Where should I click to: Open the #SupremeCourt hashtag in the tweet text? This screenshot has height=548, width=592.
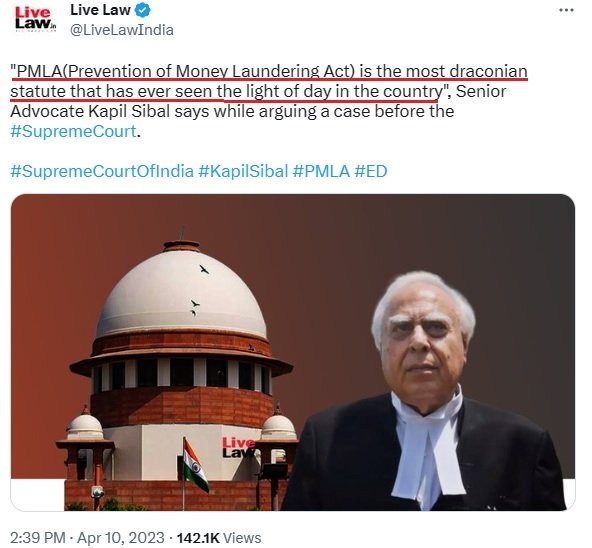point(73,131)
